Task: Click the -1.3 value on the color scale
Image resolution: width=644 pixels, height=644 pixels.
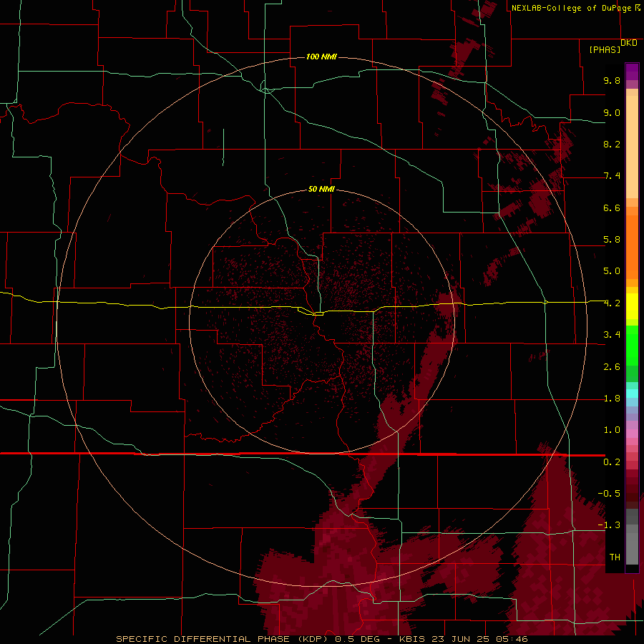Action: click(609, 525)
